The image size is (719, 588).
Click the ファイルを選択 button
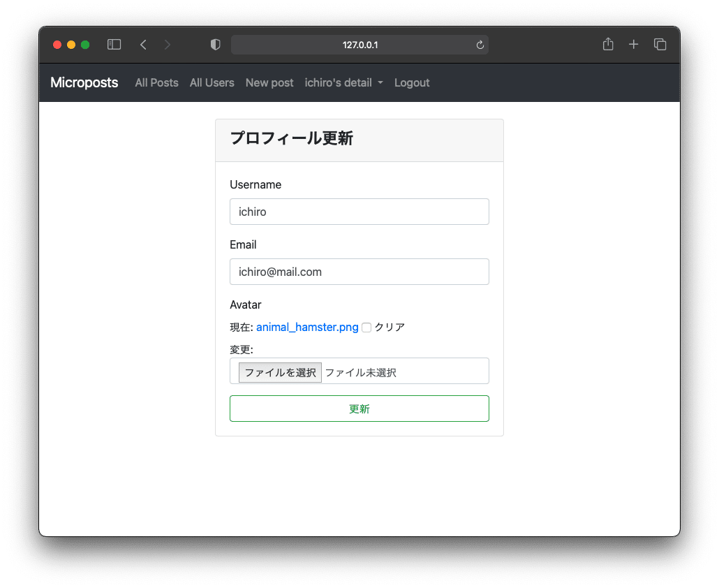(280, 372)
